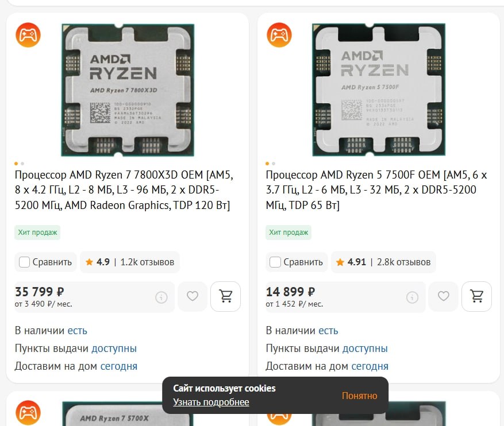
Task: Click доступны pickup points link for 7800X3D
Action: tap(114, 348)
